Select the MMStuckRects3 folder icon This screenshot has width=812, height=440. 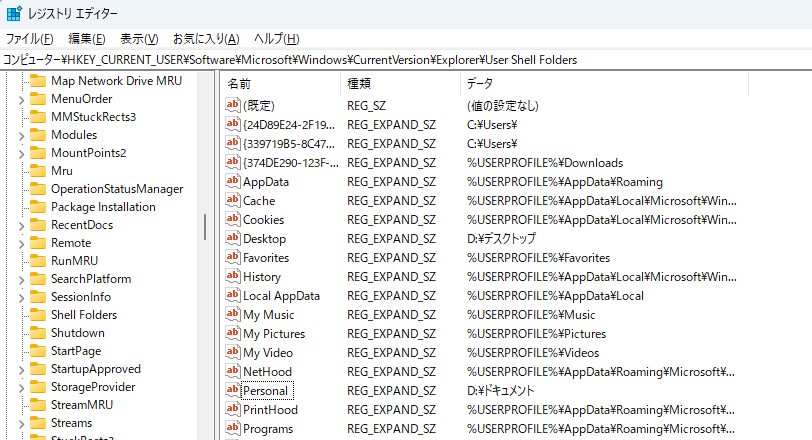tap(38, 116)
